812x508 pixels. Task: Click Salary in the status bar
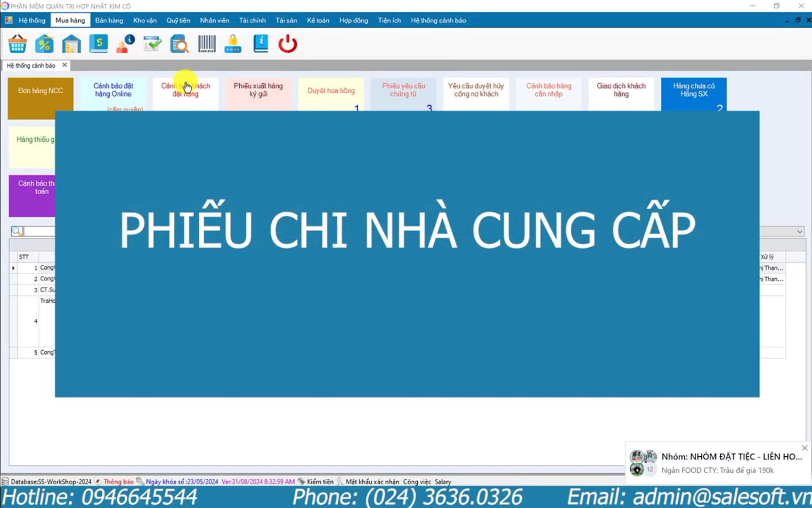tap(443, 482)
